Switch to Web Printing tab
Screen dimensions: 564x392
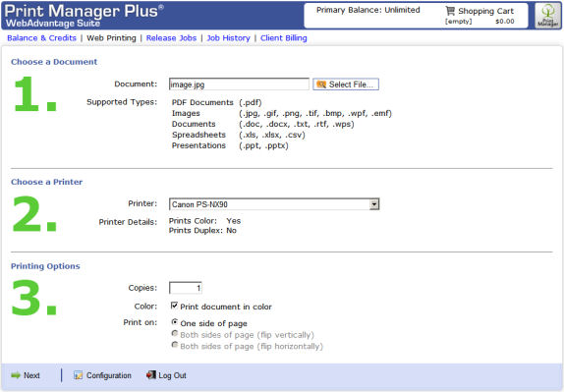tap(111, 38)
